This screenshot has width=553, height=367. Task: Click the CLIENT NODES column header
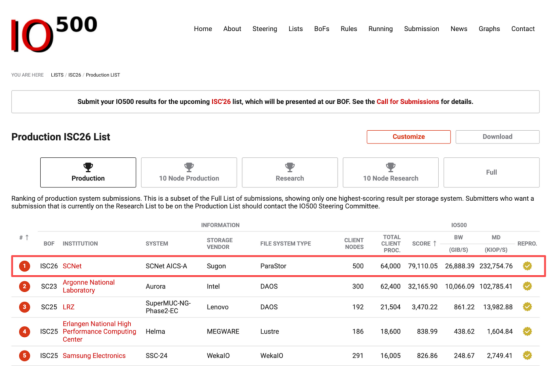(x=354, y=244)
